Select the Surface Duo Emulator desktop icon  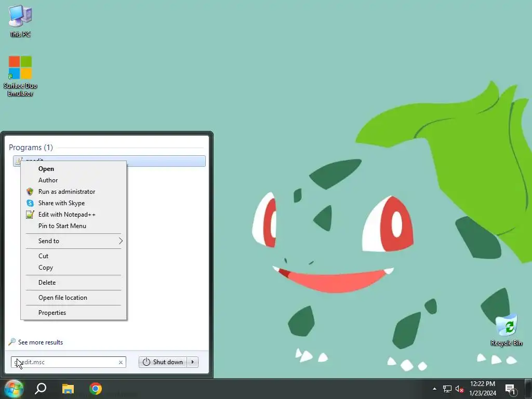tap(20, 76)
